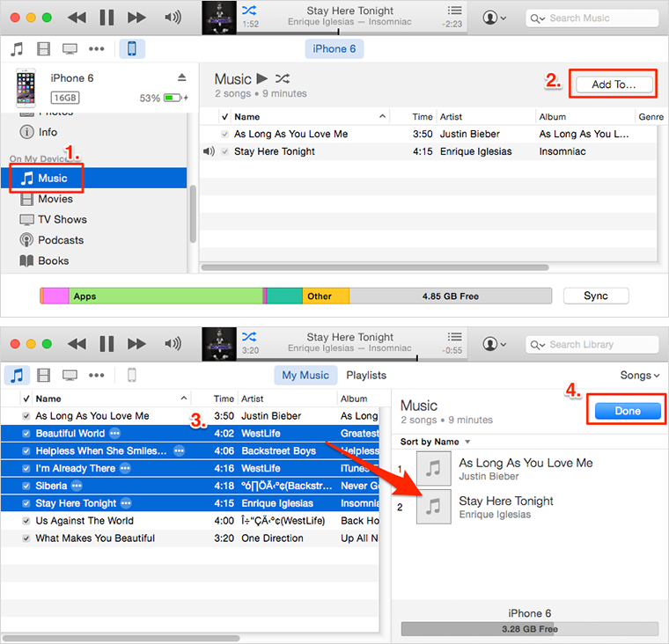Click volume icon in bottom window
The width and height of the screenshot is (669, 644).
pos(173,343)
